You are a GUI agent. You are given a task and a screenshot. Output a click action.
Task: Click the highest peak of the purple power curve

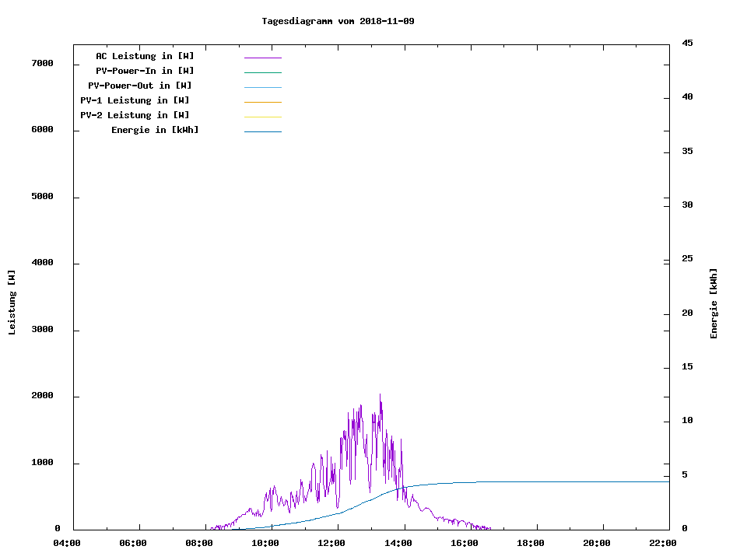pyautogui.click(x=380, y=394)
